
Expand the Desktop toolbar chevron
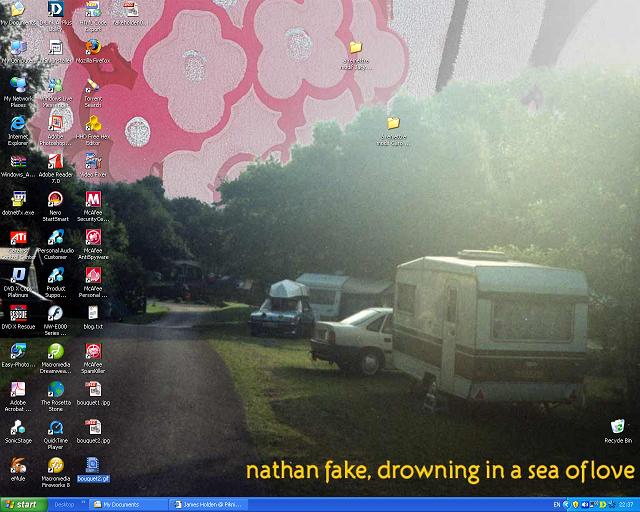click(x=82, y=502)
